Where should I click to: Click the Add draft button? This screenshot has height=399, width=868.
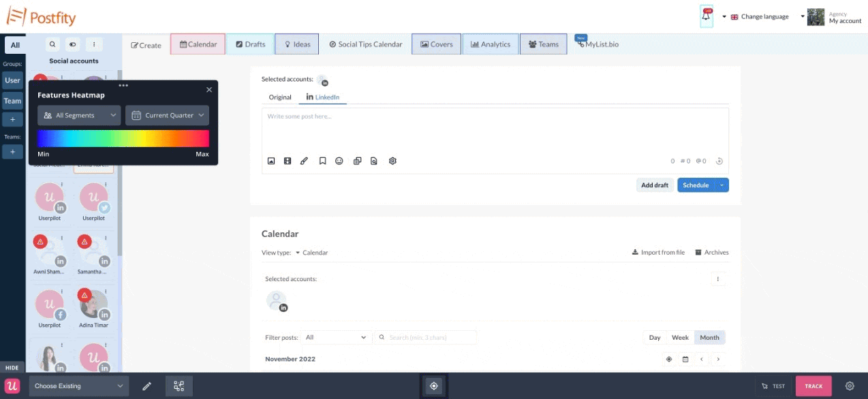click(654, 185)
